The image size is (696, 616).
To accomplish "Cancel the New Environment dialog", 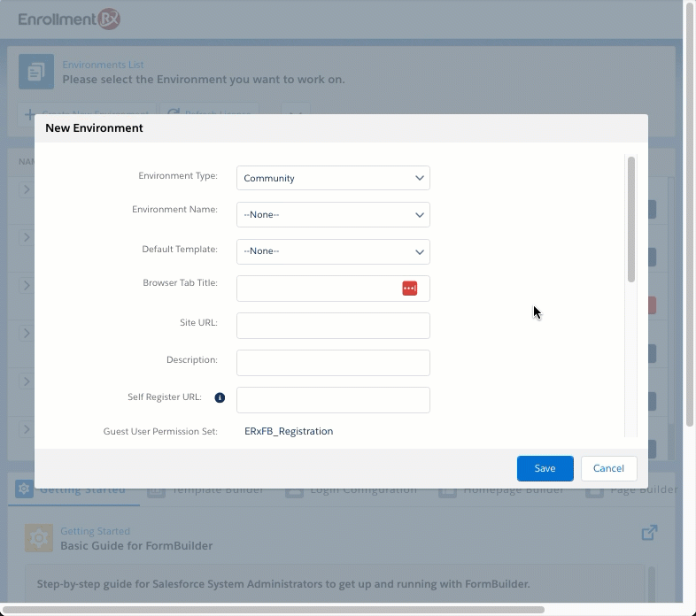I will (608, 468).
